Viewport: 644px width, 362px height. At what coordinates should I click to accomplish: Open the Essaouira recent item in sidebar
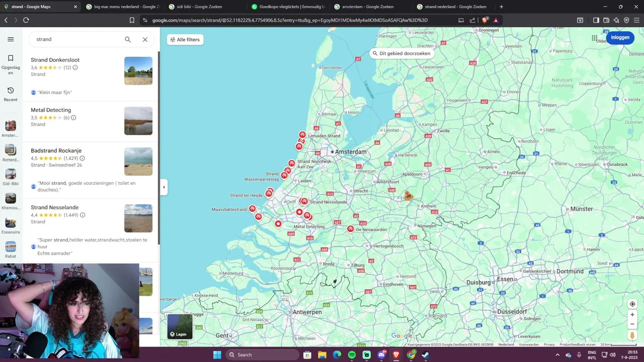pos(11,225)
